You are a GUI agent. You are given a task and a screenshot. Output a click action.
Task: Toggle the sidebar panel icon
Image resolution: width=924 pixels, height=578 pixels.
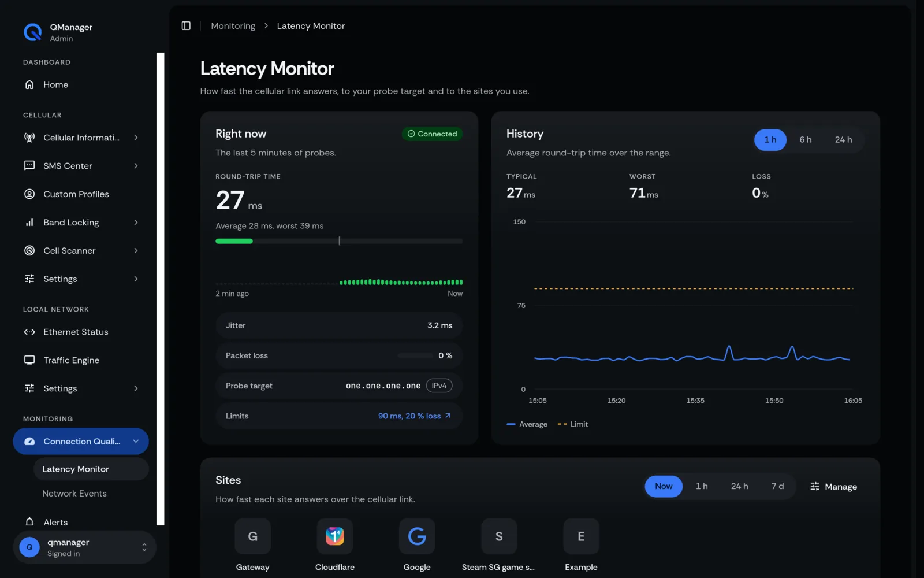186,26
